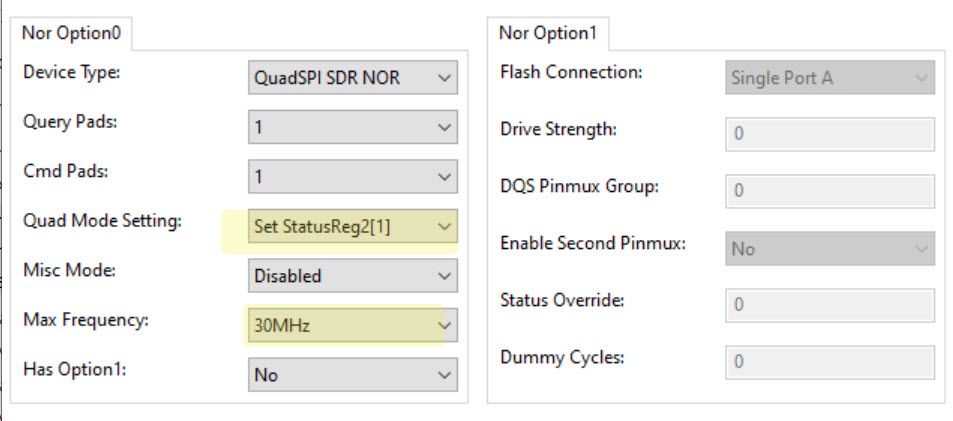
Task: Click the DQS Pinmux Group field
Action: click(830, 191)
